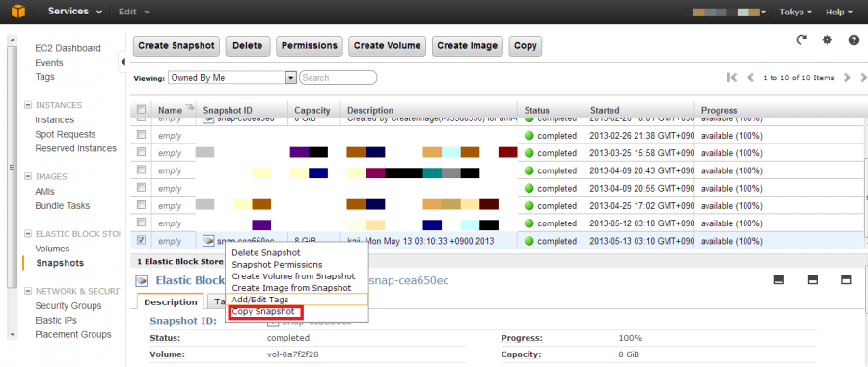Viewport: 868px width, 367px height.
Task: Refresh the snapshot list via the refresh icon
Action: click(x=801, y=39)
